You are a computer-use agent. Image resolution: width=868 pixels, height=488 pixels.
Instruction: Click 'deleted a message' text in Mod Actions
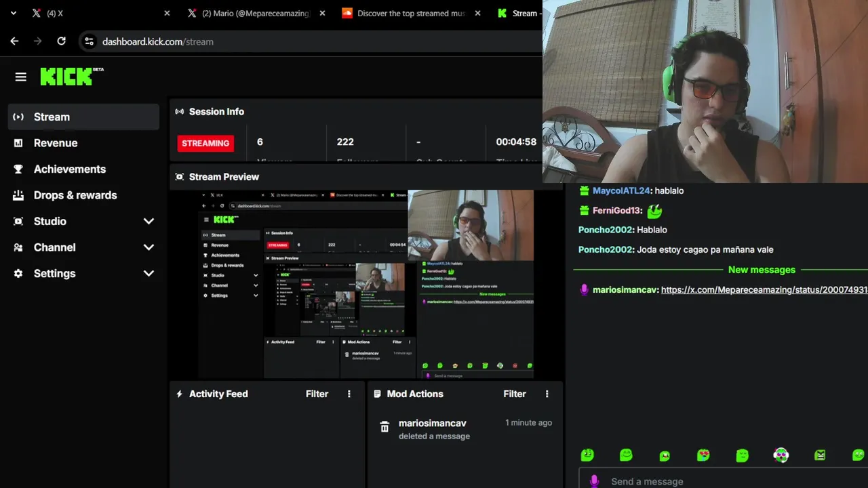[434, 436]
